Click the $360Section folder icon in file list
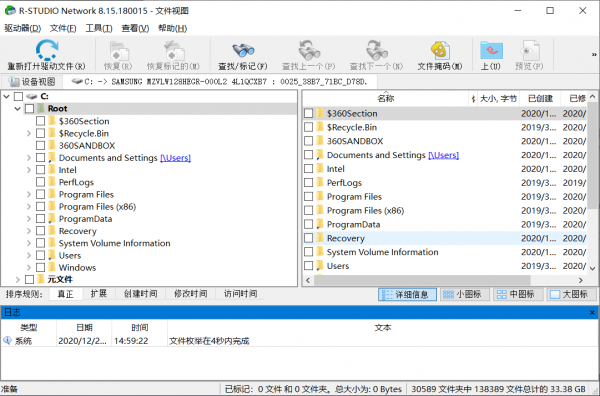 [320, 113]
